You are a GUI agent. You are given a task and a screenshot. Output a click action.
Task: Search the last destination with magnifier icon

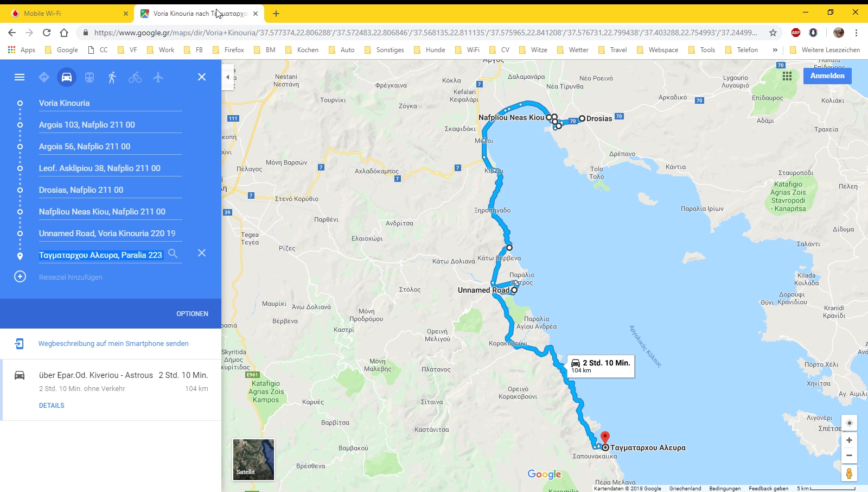(173, 254)
